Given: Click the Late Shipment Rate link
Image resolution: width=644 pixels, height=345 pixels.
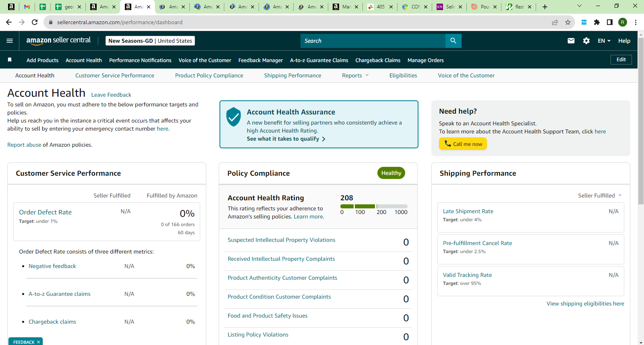Looking at the screenshot, I should point(468,211).
